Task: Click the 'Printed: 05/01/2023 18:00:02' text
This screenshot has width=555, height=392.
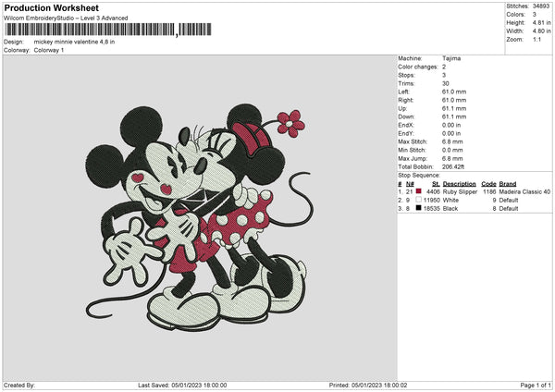Action: click(x=368, y=385)
